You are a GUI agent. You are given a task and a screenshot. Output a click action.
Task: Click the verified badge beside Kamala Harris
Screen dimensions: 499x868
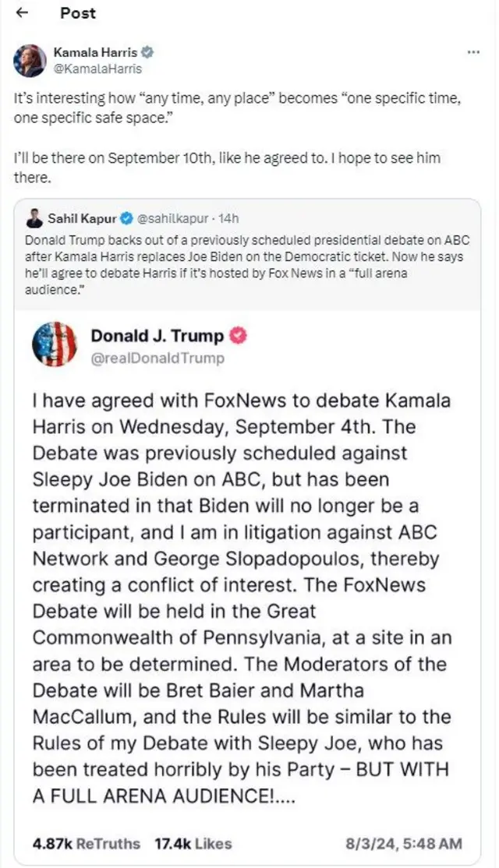pyautogui.click(x=147, y=53)
